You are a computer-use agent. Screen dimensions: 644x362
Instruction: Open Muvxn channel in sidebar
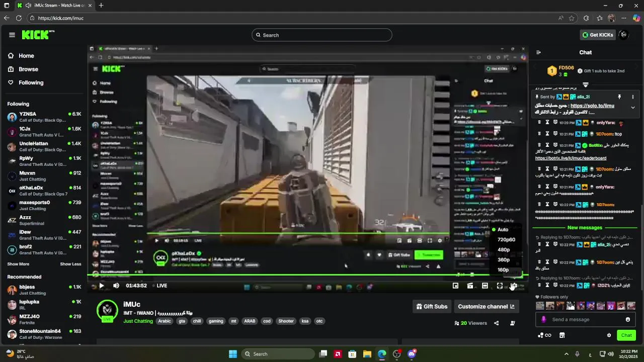tap(44, 176)
